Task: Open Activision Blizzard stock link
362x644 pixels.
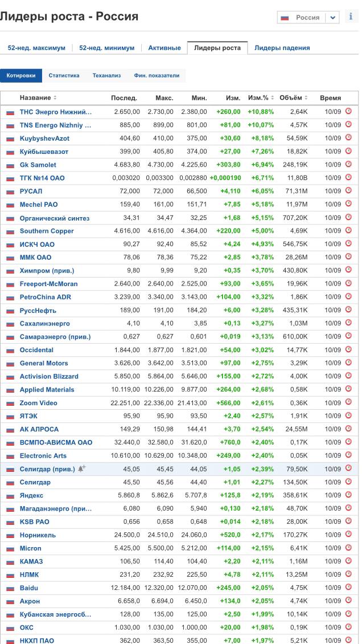Action: [49, 376]
